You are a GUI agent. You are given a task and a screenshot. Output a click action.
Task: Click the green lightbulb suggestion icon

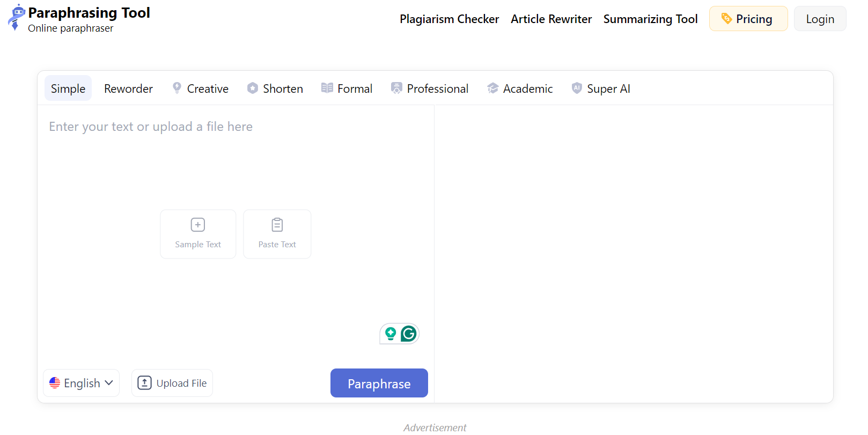point(391,334)
